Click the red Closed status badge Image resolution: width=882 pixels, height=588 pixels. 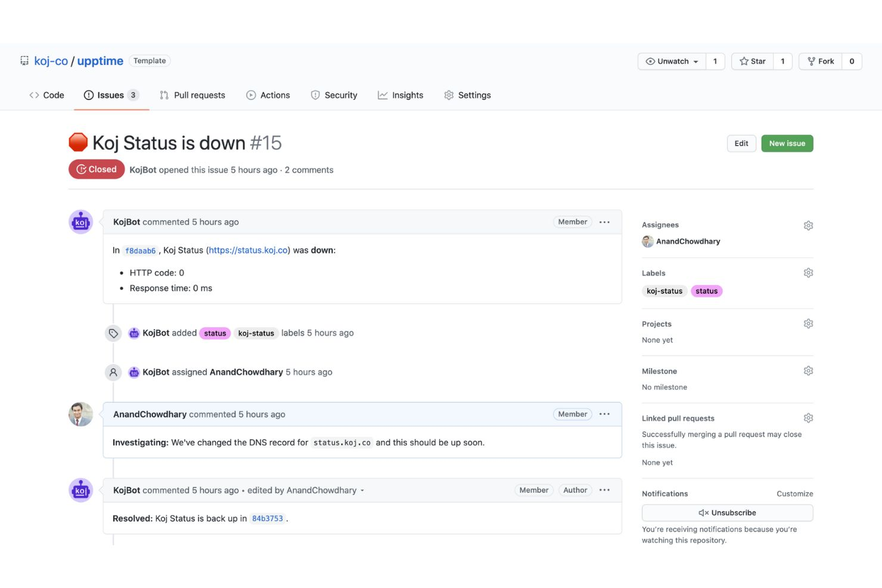tap(97, 169)
